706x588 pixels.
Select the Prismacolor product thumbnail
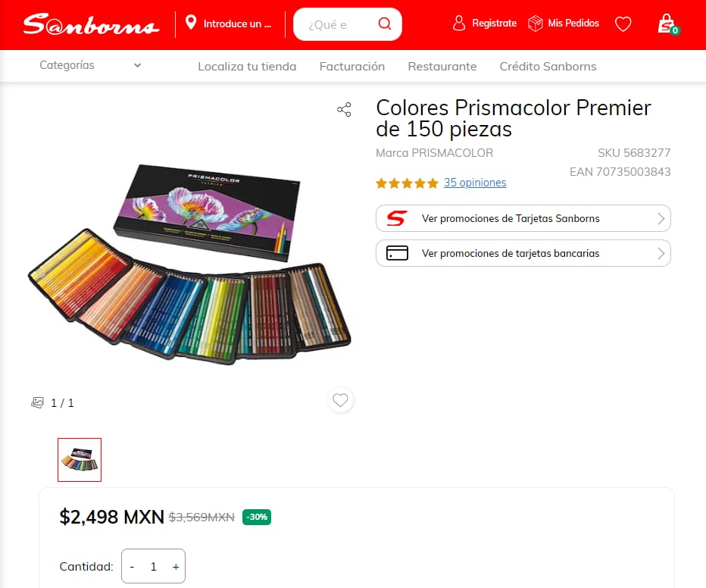80,459
